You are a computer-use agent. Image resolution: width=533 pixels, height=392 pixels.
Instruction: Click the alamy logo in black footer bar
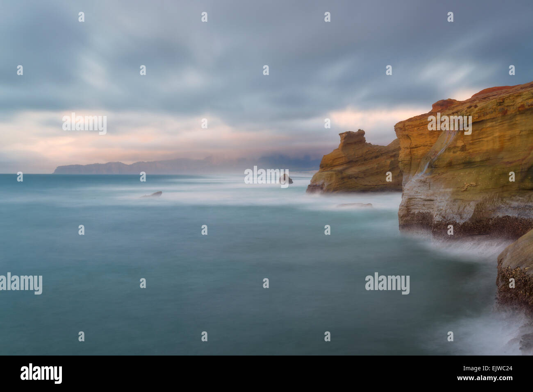41,374
